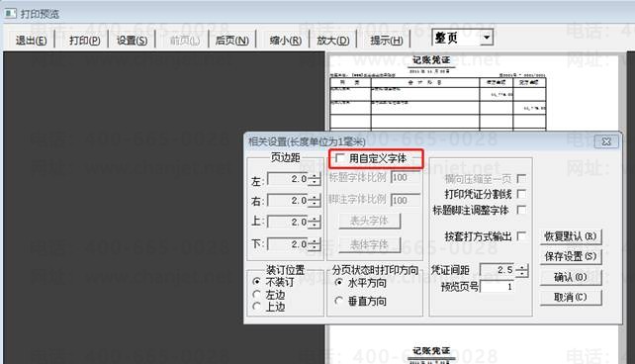Click the 凭证间距 value field

coord(498,270)
